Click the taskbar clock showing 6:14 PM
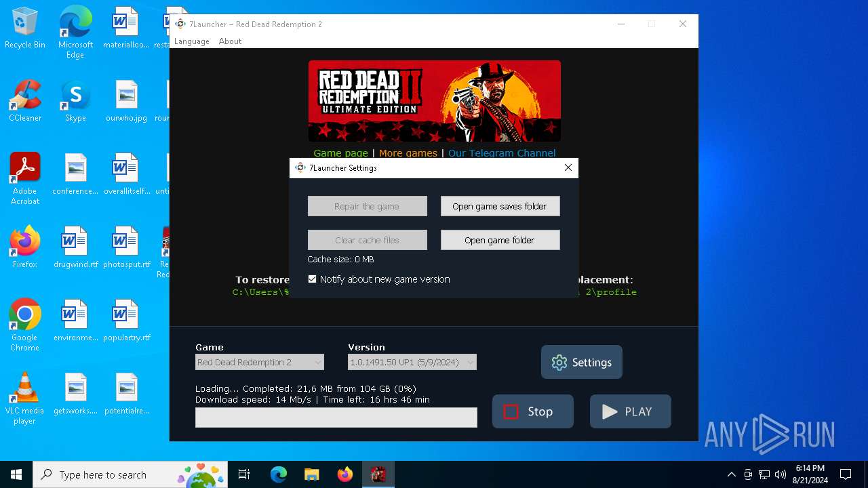This screenshot has width=868, height=488. [810, 474]
